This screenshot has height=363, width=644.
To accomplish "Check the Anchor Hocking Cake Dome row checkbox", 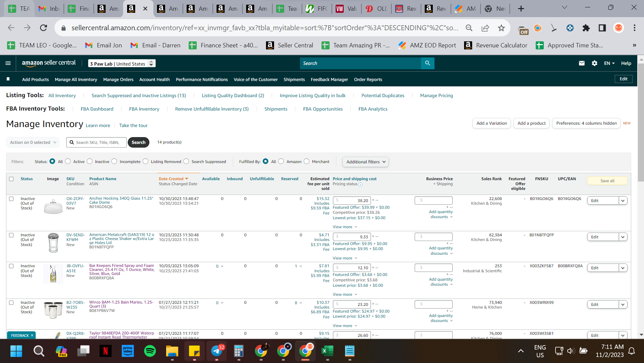I will [11, 199].
